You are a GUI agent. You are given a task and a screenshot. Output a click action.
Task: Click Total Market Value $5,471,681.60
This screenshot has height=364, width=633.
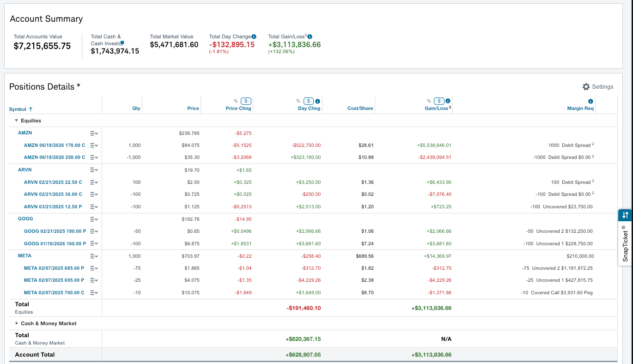click(x=174, y=45)
